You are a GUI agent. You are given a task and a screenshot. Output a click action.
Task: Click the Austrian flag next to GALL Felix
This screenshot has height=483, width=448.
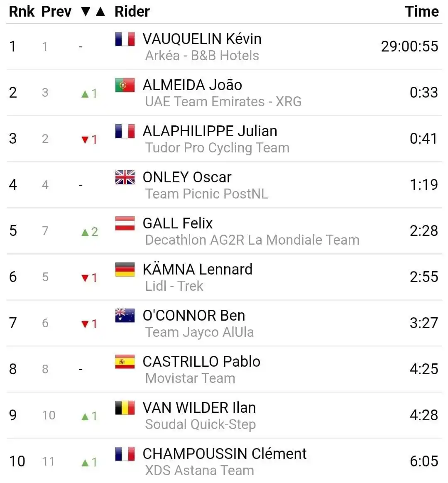point(125,223)
